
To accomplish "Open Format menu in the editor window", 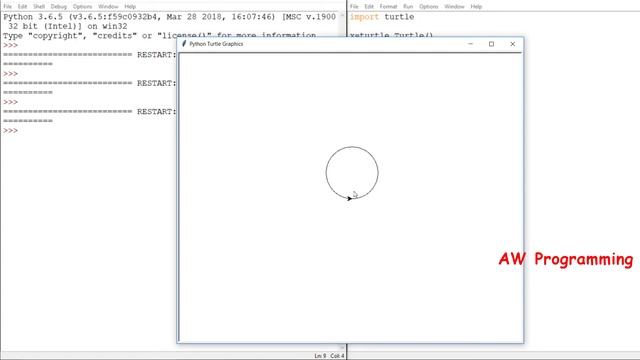I will click(x=388, y=7).
